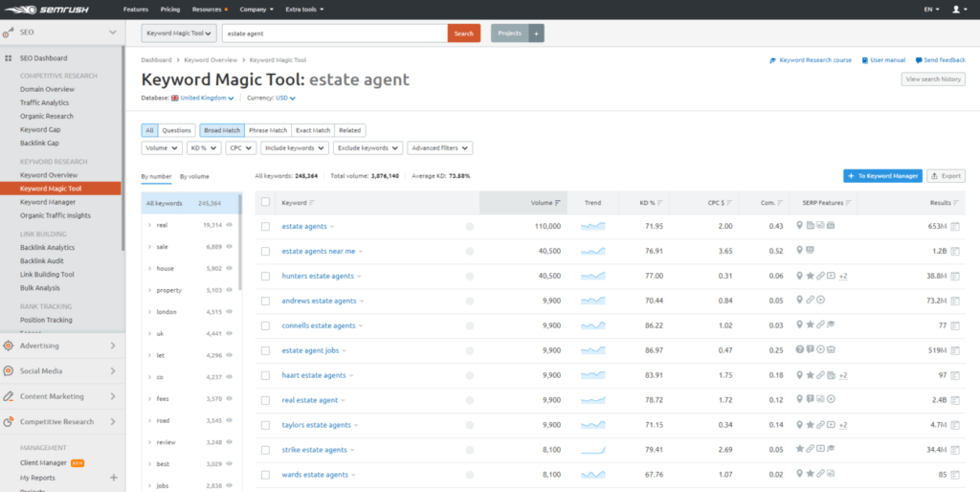The width and height of the screenshot is (980, 492).
Task: Open SERP results icon for estate agents row
Action: [x=954, y=226]
